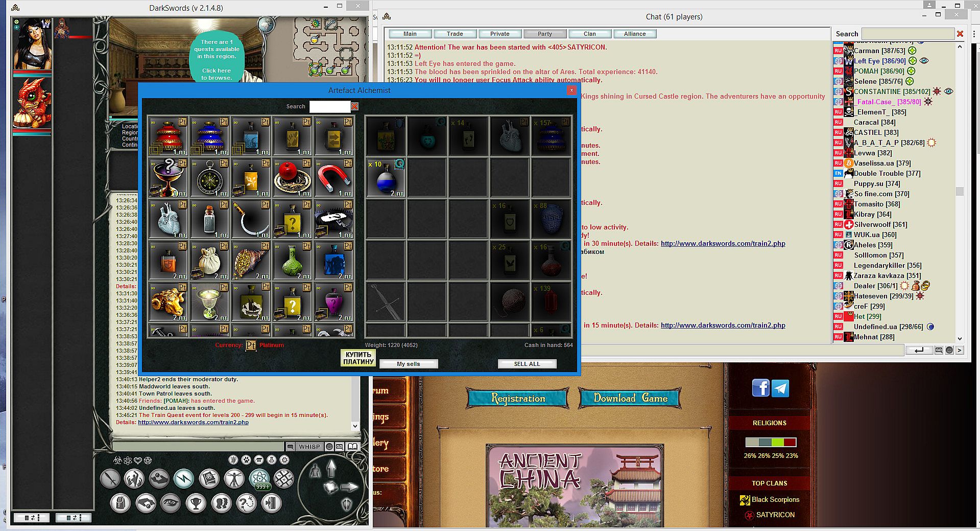Click the quests available speech bubble
The width and height of the screenshot is (980, 531).
coord(217,57)
